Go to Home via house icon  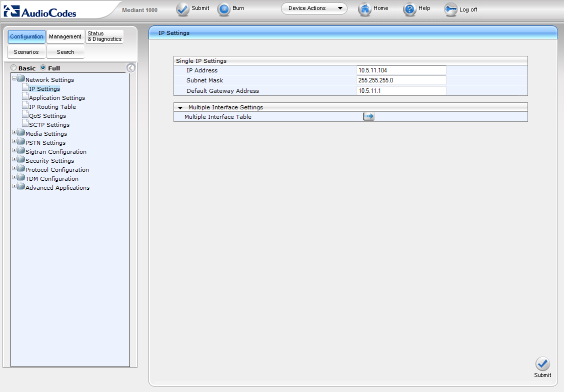pos(365,9)
